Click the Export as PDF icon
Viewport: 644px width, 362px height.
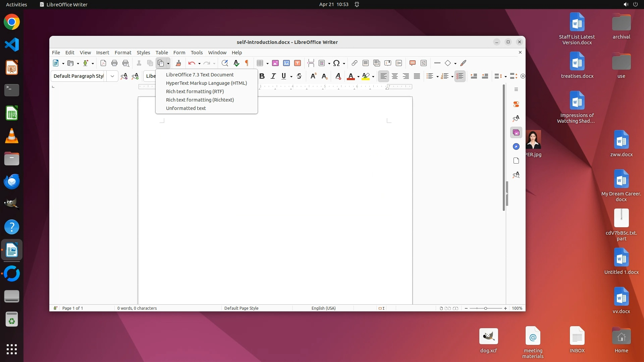103,63
